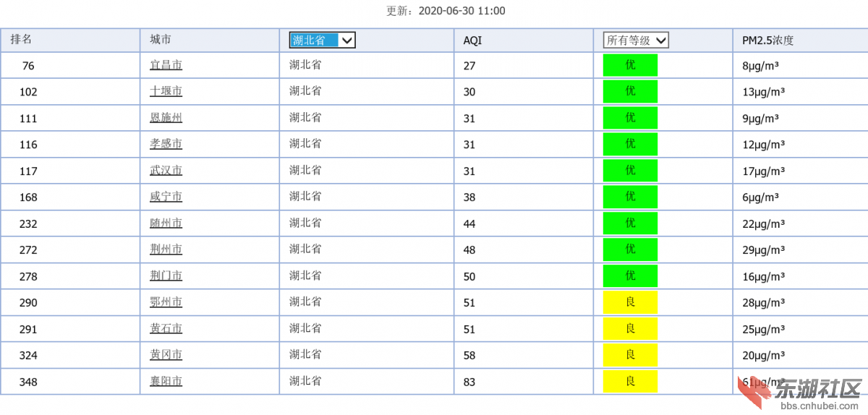
Task: Click the green 优 badge for 武汉市
Action: pos(630,171)
